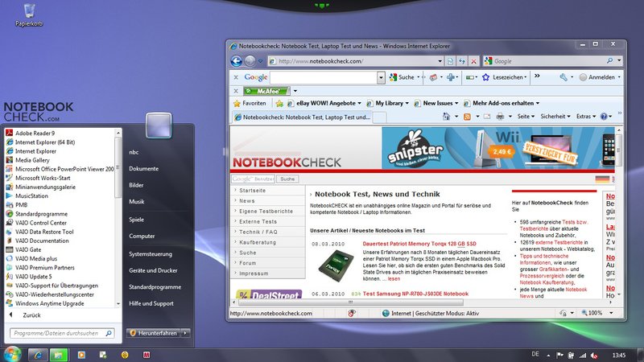Open the zoom level 100% dropdown

[x=611, y=313]
